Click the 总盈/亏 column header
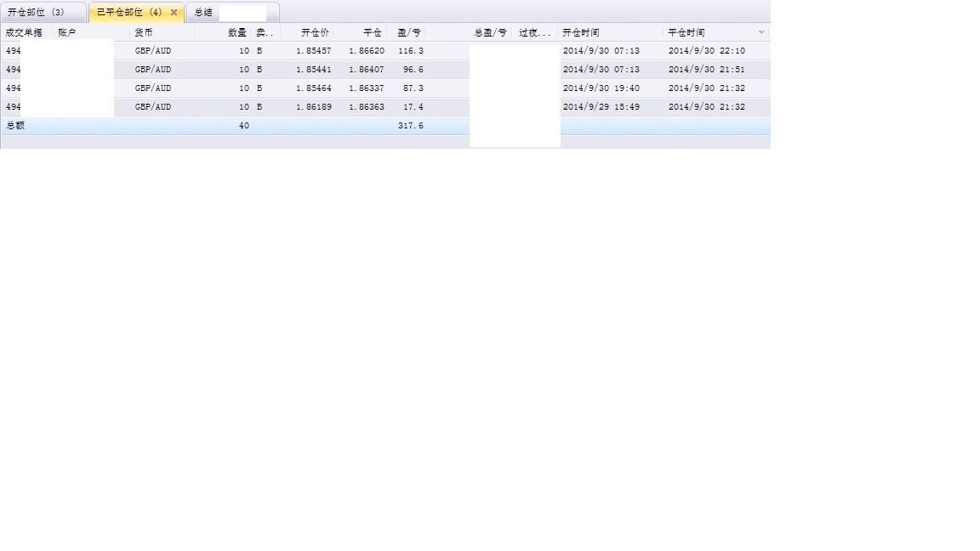980x551 pixels. [491, 32]
